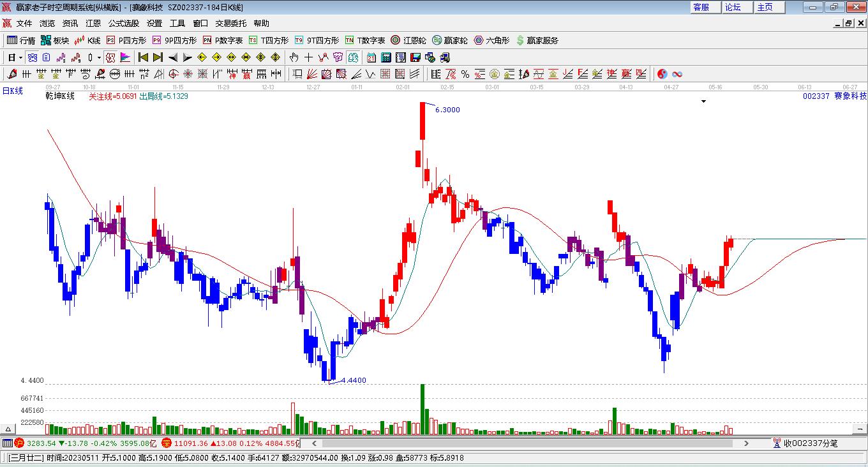Select the red fan lines drawing tool
Image resolution: width=868 pixels, height=467 pixels.
(x=311, y=74)
